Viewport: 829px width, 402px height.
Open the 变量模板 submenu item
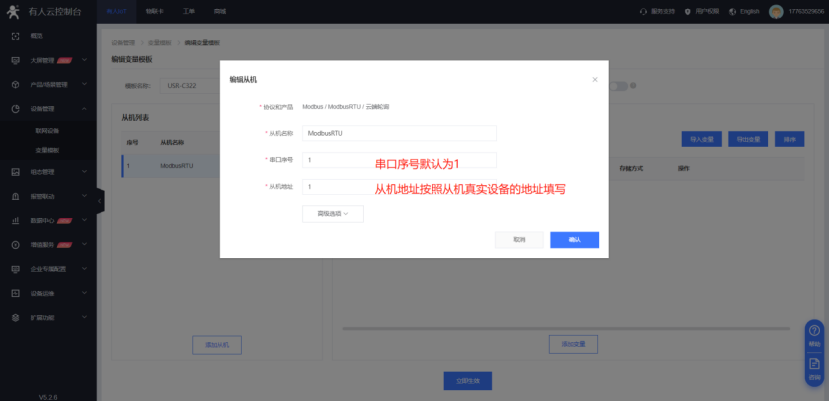point(47,149)
